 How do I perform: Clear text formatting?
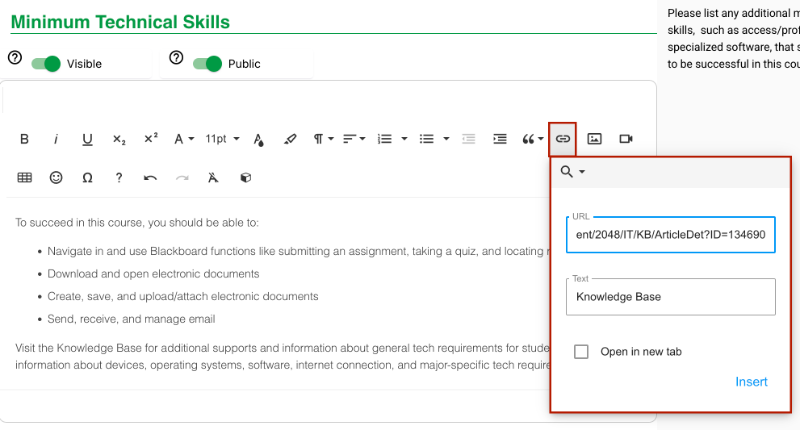click(x=213, y=178)
